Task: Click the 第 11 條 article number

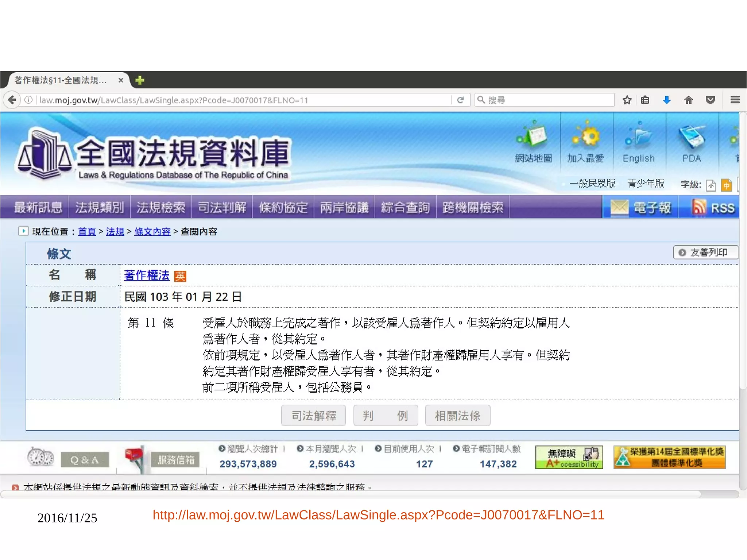Action: (x=151, y=323)
